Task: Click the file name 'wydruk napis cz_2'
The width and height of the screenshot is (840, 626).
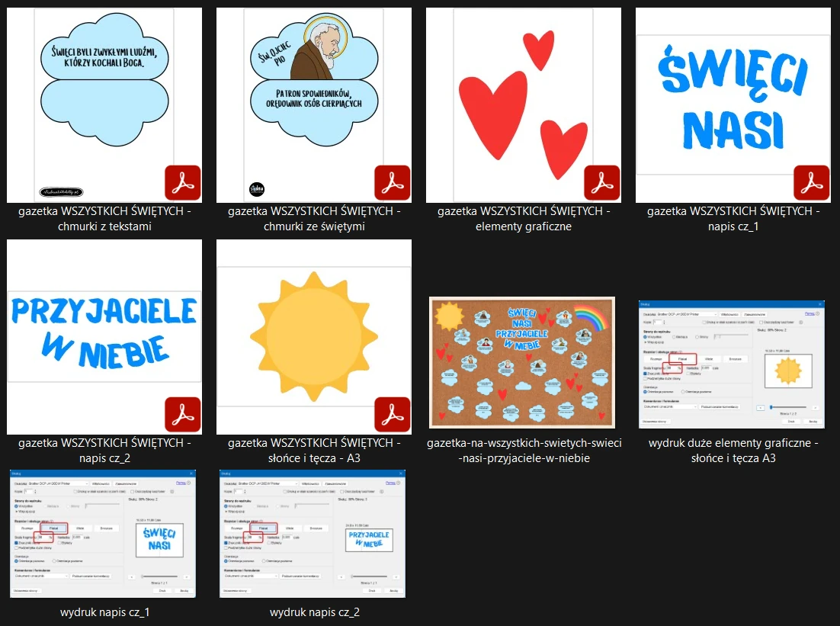Action: (x=315, y=612)
